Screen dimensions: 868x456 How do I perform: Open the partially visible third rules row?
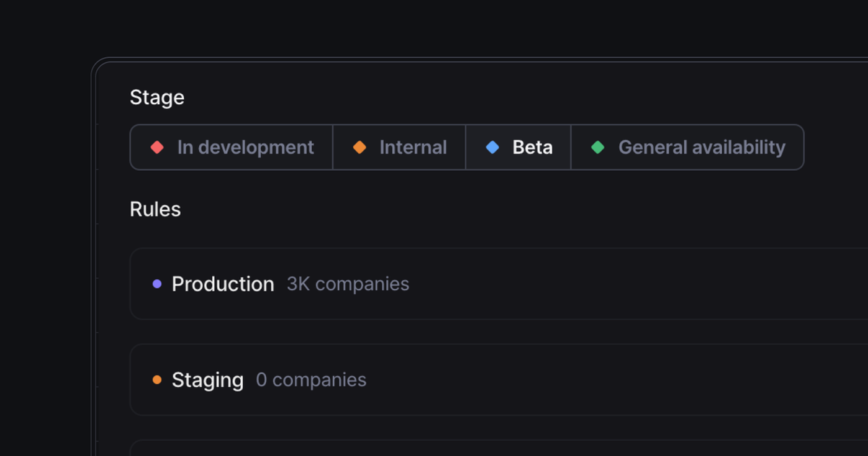coord(499,448)
